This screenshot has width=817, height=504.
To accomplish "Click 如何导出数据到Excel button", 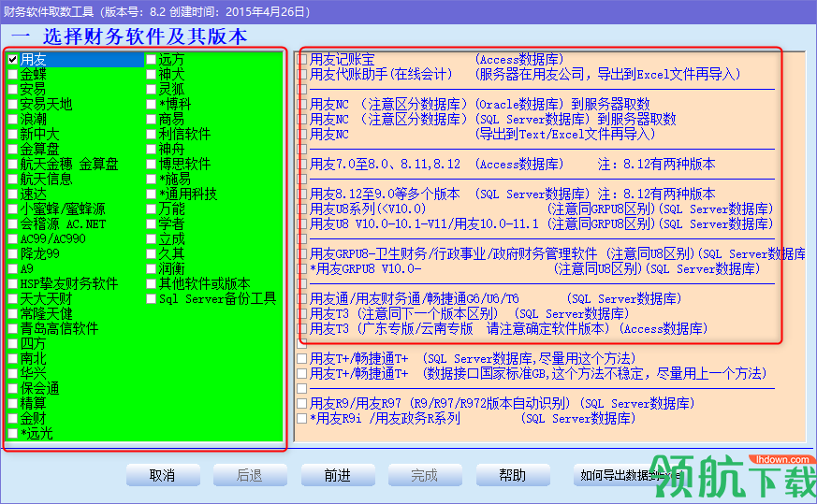I will [x=631, y=475].
